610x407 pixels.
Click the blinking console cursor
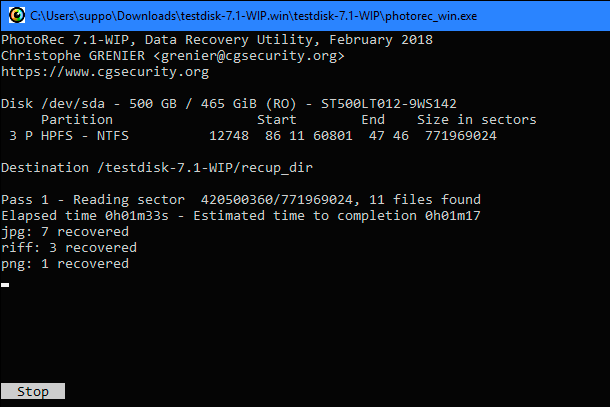pyautogui.click(x=5, y=285)
